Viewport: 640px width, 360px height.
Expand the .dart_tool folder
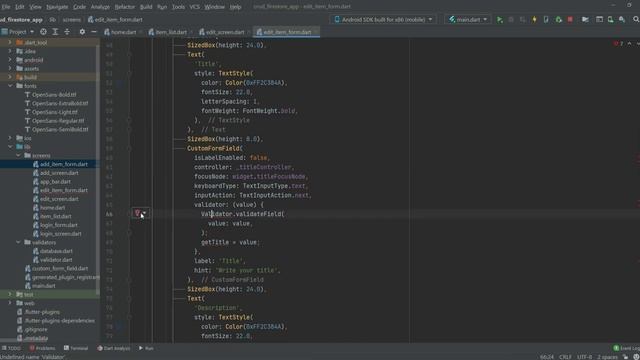(10, 42)
